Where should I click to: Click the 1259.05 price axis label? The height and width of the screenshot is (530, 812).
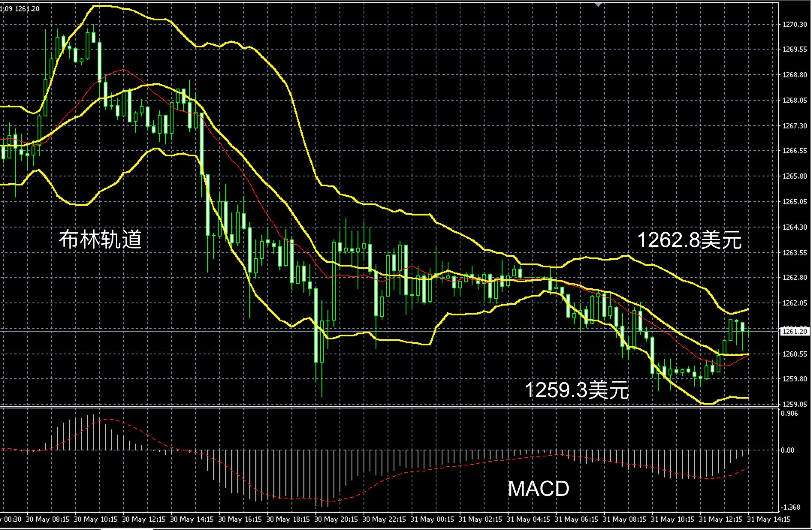pos(795,404)
